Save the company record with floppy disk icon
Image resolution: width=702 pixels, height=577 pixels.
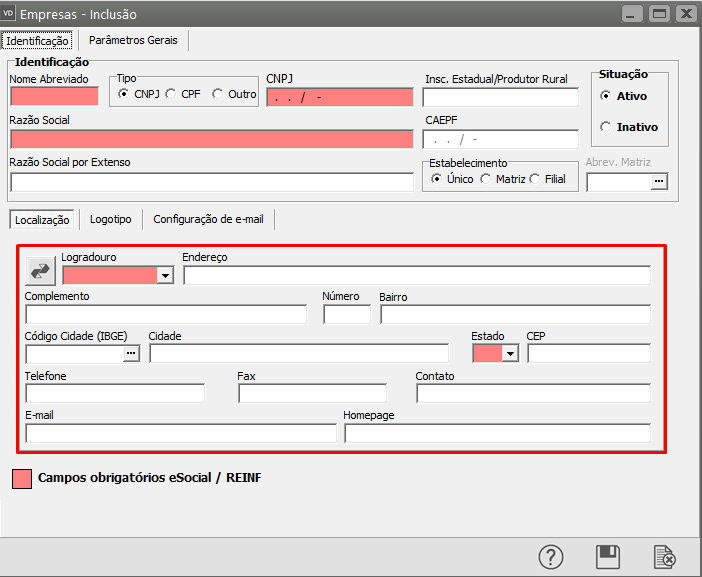click(607, 556)
